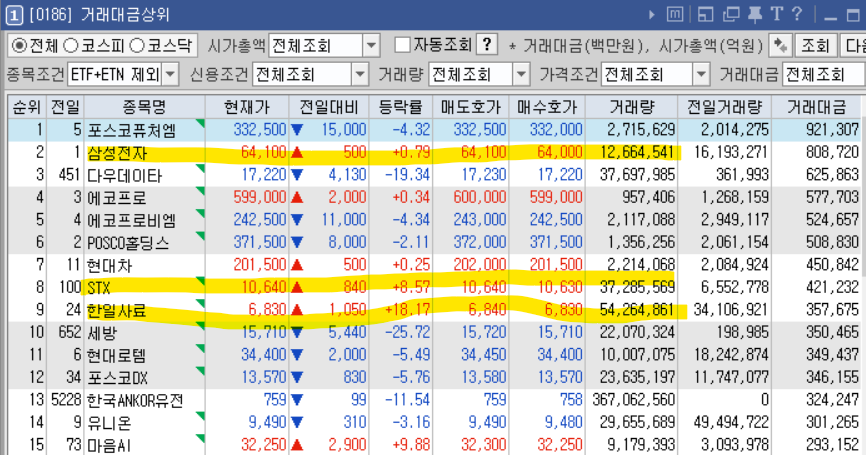The image size is (866, 455).
Task: Click the 921,307 trading value cell
Action: pos(832,130)
